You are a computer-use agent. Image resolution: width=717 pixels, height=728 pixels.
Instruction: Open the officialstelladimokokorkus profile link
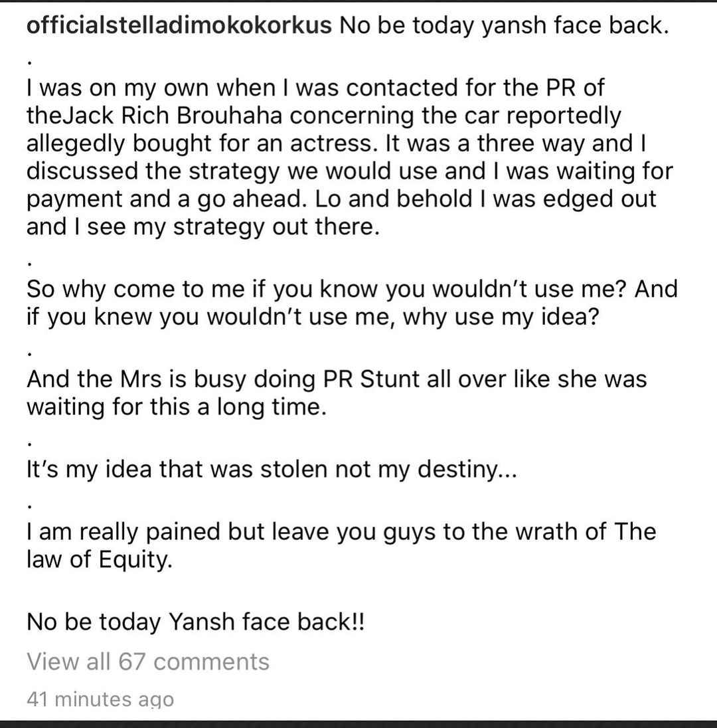click(x=179, y=25)
